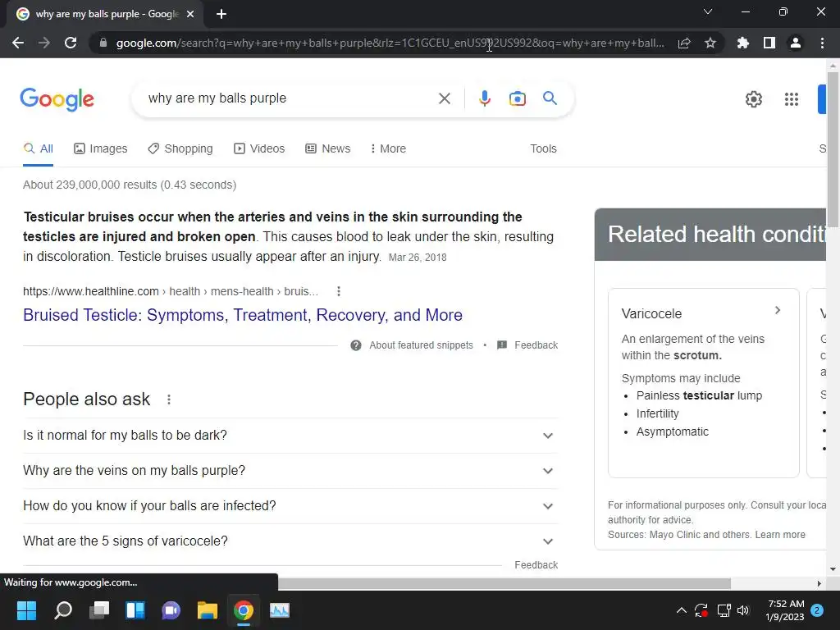Switch to the News tab
The width and height of the screenshot is (840, 630).
(x=328, y=149)
